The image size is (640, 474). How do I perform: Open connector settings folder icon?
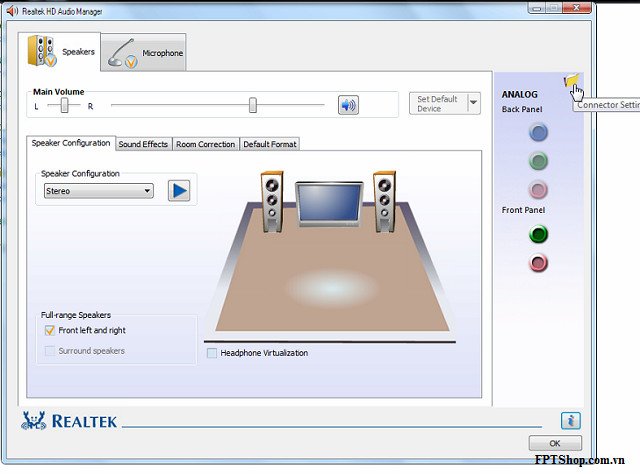click(x=571, y=82)
